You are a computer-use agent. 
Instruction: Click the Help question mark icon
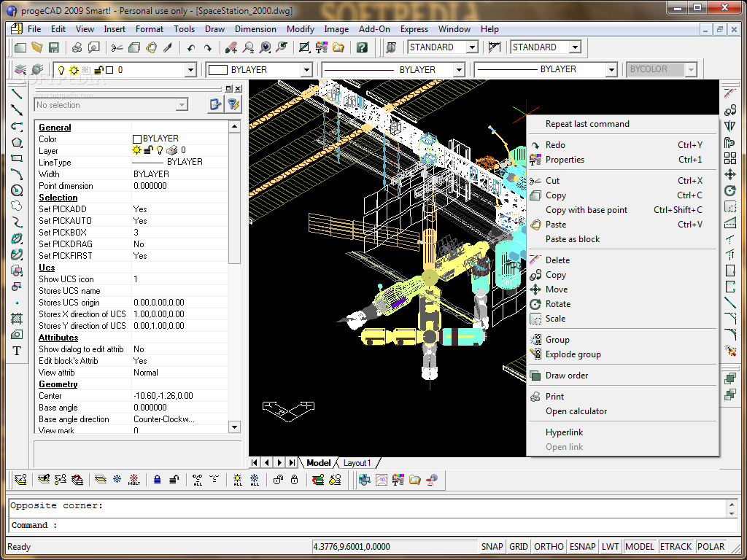[362, 47]
